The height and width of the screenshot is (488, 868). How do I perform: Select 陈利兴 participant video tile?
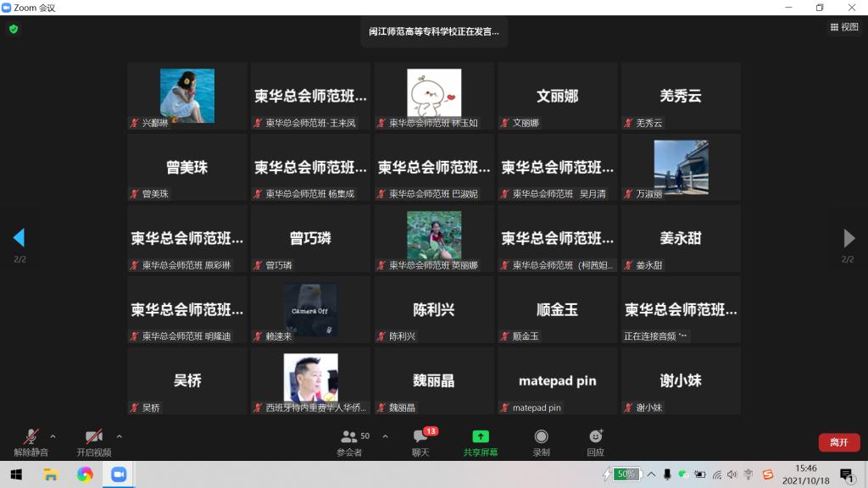(434, 309)
